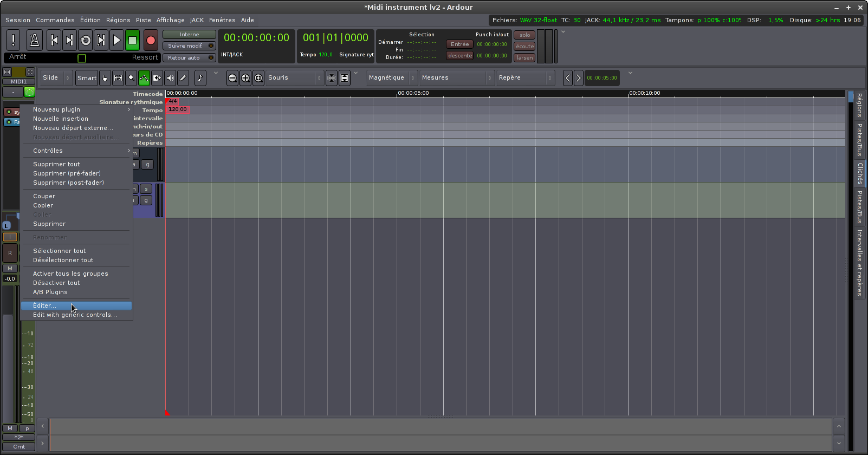Viewport: 868px width, 455px height.
Task: Click the MIDI note edit icon
Action: (x=200, y=78)
